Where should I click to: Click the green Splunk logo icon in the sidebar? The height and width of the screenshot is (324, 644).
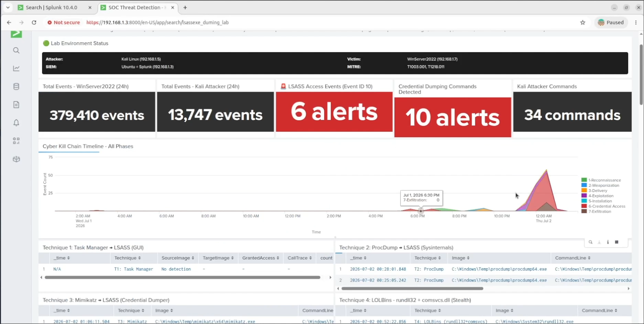coord(16,34)
